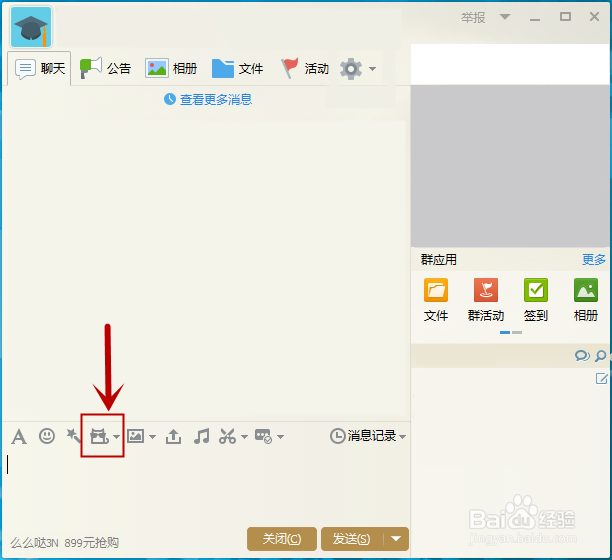The width and height of the screenshot is (612, 560).
Task: Open the group settings gear icon
Action: point(350,69)
